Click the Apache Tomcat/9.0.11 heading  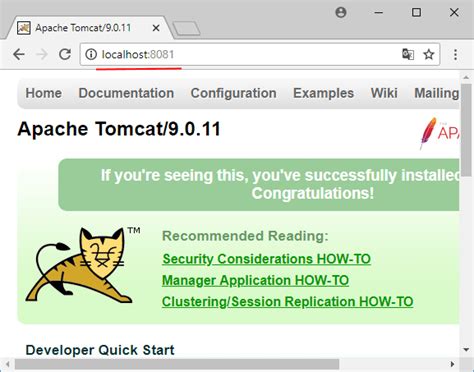click(119, 129)
